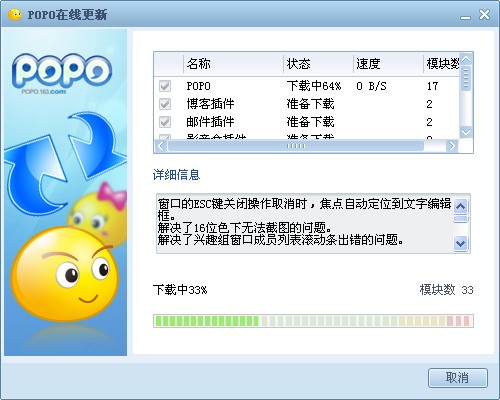Screen dimensions: 500x400
Task: Click the 下载中64% status cell
Action: [314, 86]
